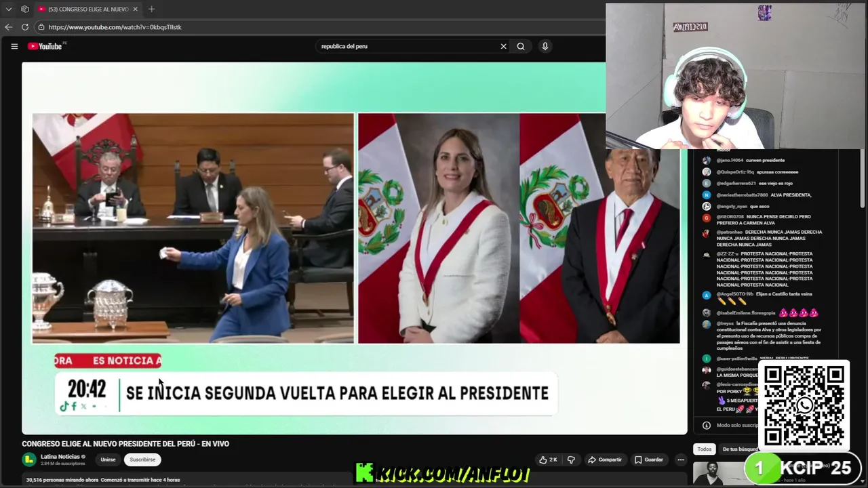This screenshot has width=868, height=488.
Task: Open the suggested video thumbnail below chips
Action: pyautogui.click(x=719, y=473)
